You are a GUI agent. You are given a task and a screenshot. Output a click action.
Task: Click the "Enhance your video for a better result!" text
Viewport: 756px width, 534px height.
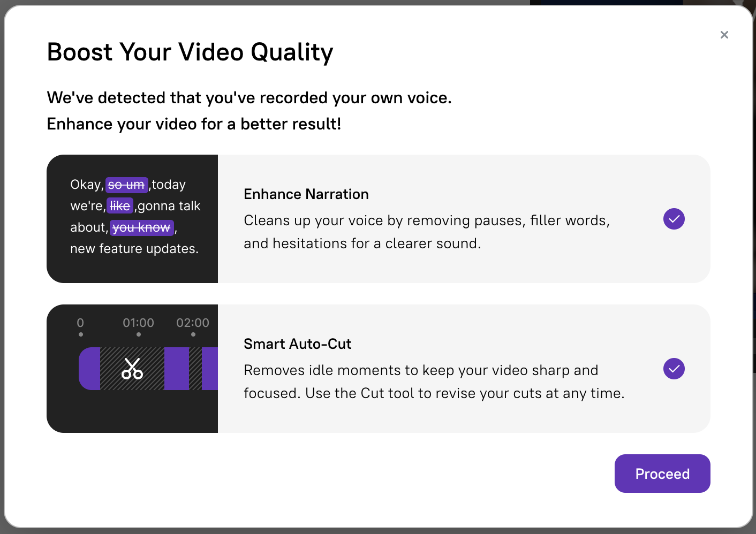194,124
